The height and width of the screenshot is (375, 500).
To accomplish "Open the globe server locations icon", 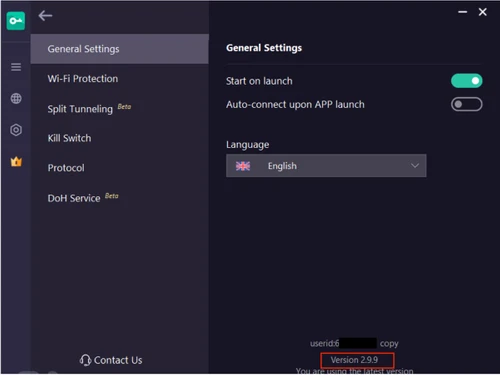I will [x=16, y=98].
